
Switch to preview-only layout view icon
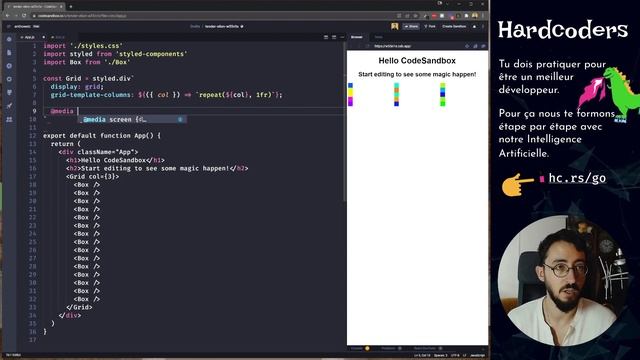(342, 37)
